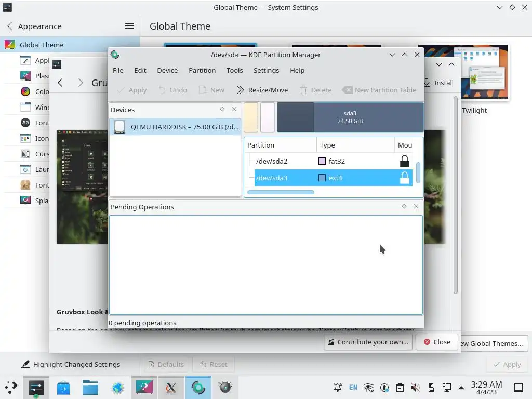Open the Edit menu in Partition Manager
The height and width of the screenshot is (399, 532).
pyautogui.click(x=140, y=70)
